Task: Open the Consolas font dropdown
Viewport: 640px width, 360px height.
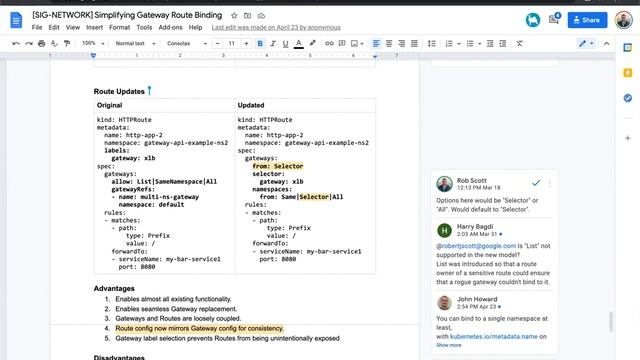Action: pos(187,43)
